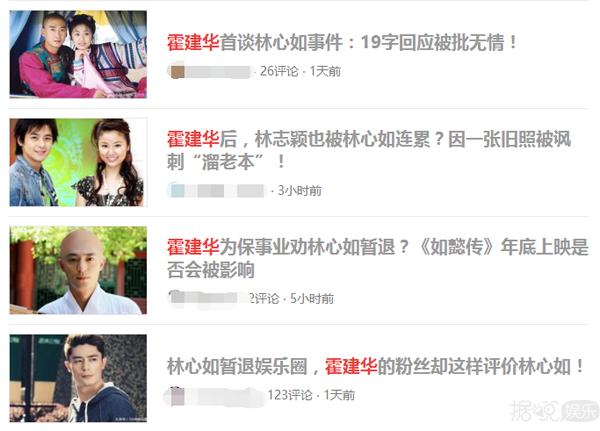Click the 123评论 comment count
The height and width of the screenshot is (431, 600).
click(290, 395)
